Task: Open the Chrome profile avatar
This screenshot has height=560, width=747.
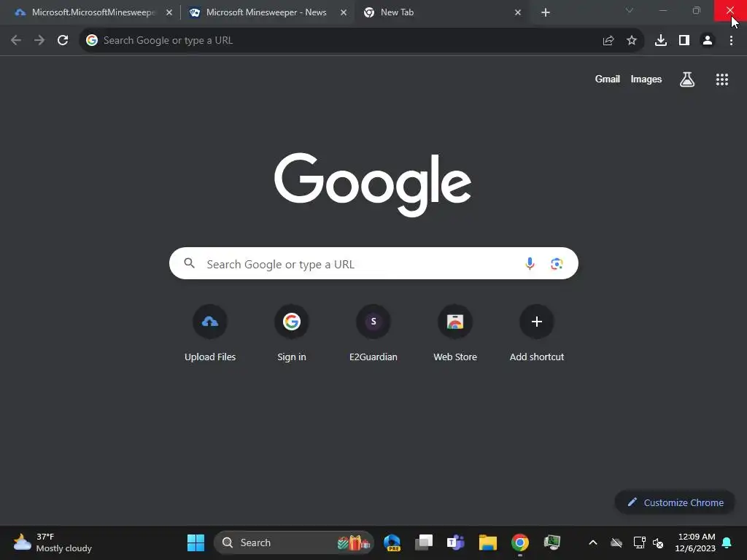Action: click(708, 41)
